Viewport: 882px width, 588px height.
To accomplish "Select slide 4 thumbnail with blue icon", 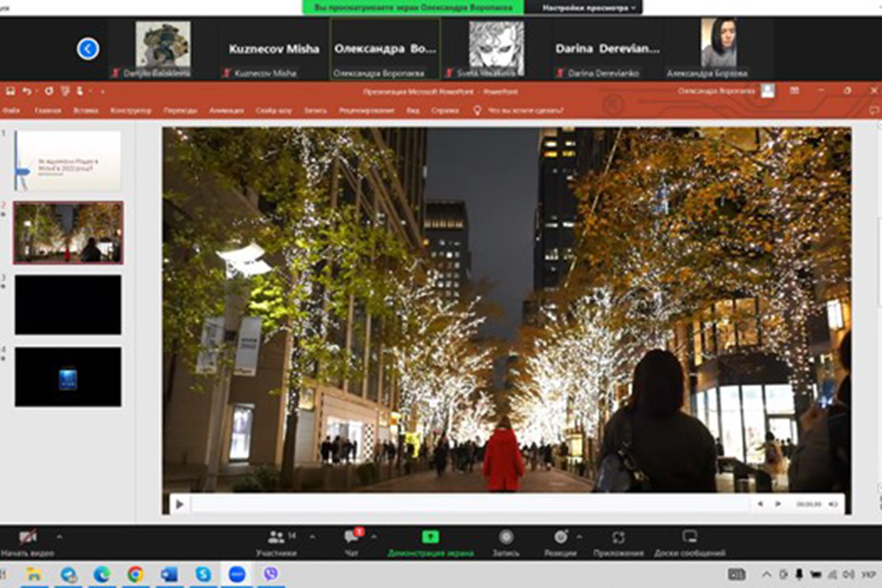I will tap(68, 376).
